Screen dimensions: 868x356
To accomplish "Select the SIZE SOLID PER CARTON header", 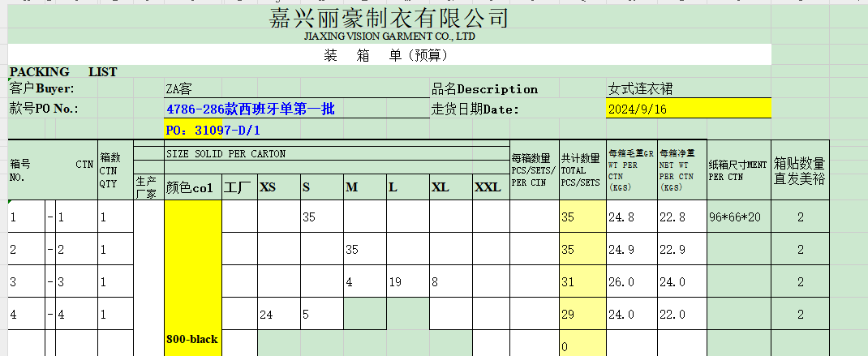I will point(226,153).
